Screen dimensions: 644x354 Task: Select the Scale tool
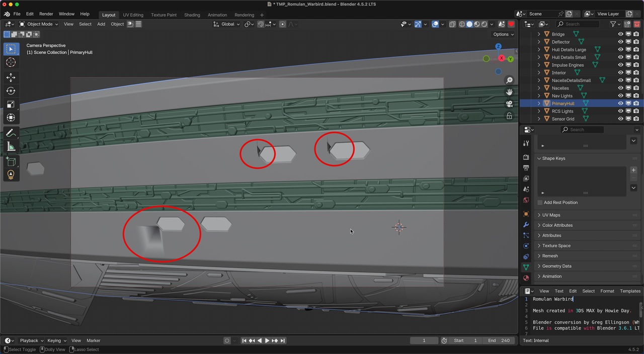11,105
